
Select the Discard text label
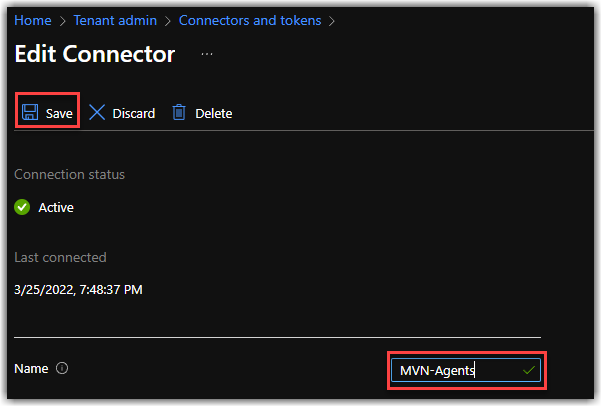coord(134,114)
